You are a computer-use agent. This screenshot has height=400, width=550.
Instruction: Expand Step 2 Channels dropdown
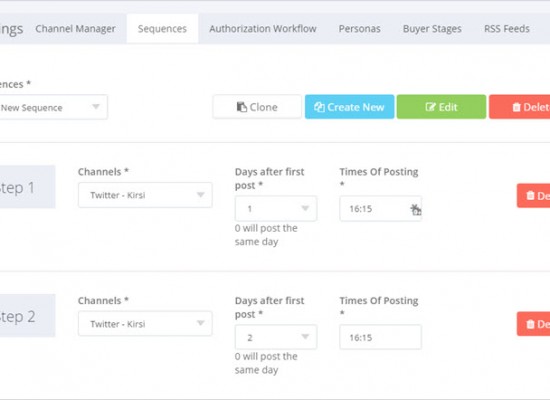(x=145, y=324)
